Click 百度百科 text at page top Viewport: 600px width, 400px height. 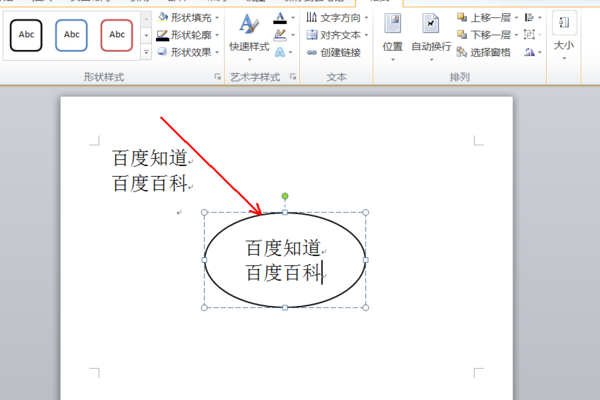coord(150,183)
